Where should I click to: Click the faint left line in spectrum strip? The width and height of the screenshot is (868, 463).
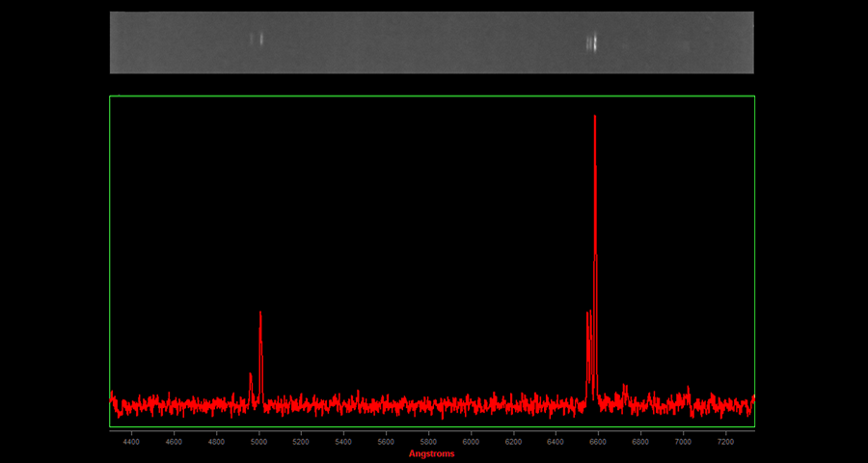click(257, 39)
